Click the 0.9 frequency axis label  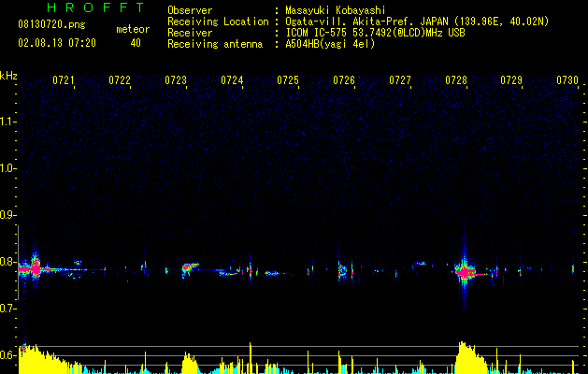(x=7, y=215)
